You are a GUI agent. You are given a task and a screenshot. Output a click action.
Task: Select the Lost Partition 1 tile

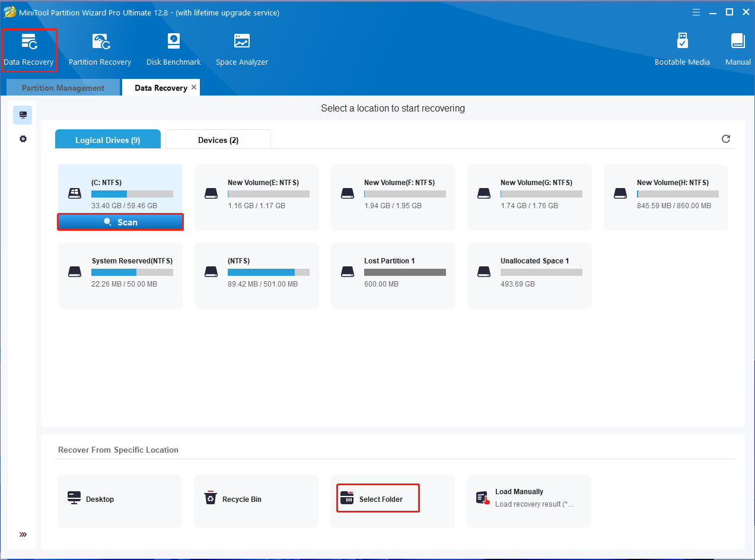pyautogui.click(x=393, y=275)
